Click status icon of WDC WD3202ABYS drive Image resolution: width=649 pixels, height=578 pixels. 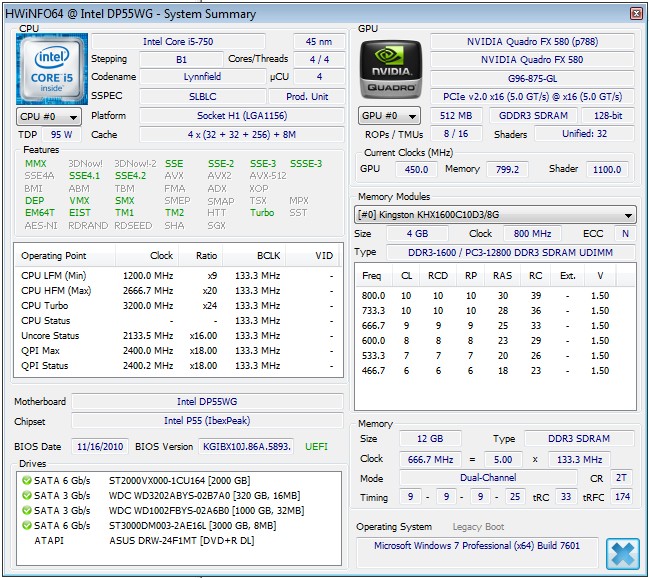[x=26, y=495]
